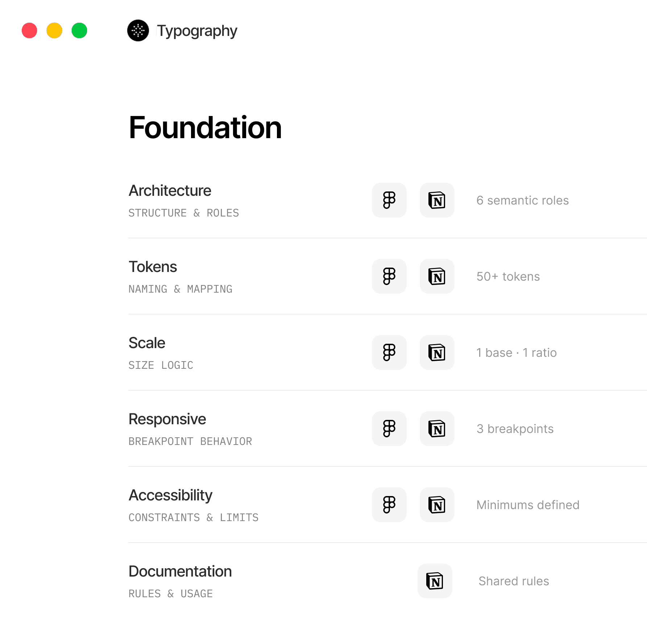
Task: Click the round black Typography logo
Action: (x=138, y=30)
